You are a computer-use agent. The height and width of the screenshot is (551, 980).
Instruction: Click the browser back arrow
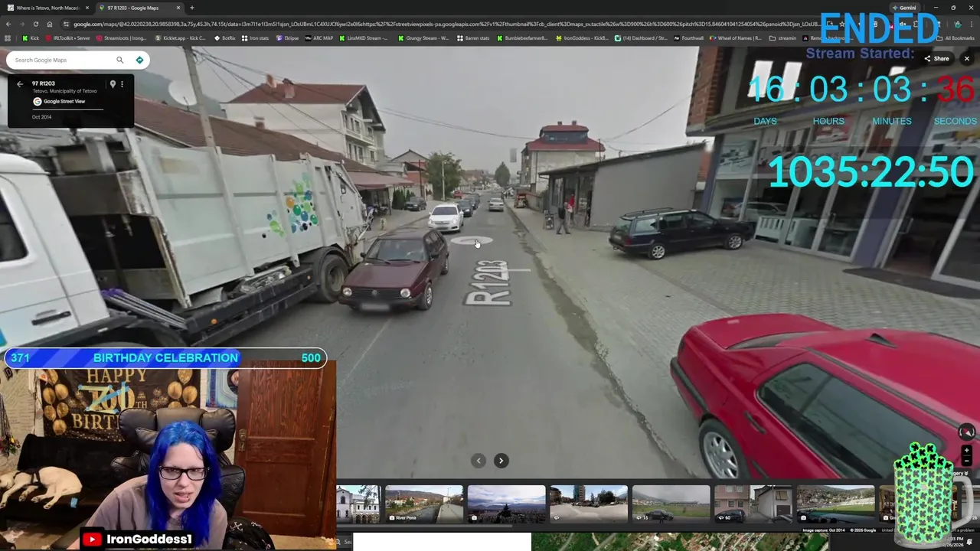pyautogui.click(x=8, y=24)
